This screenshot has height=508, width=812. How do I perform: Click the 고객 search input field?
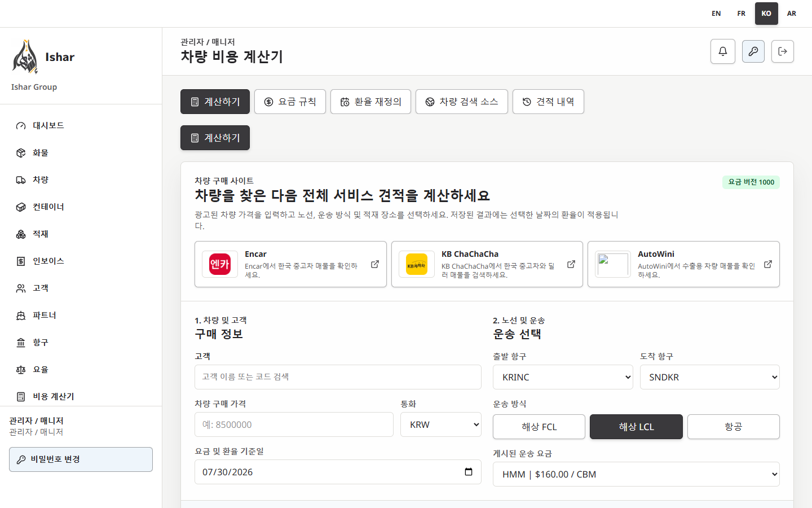(x=338, y=377)
